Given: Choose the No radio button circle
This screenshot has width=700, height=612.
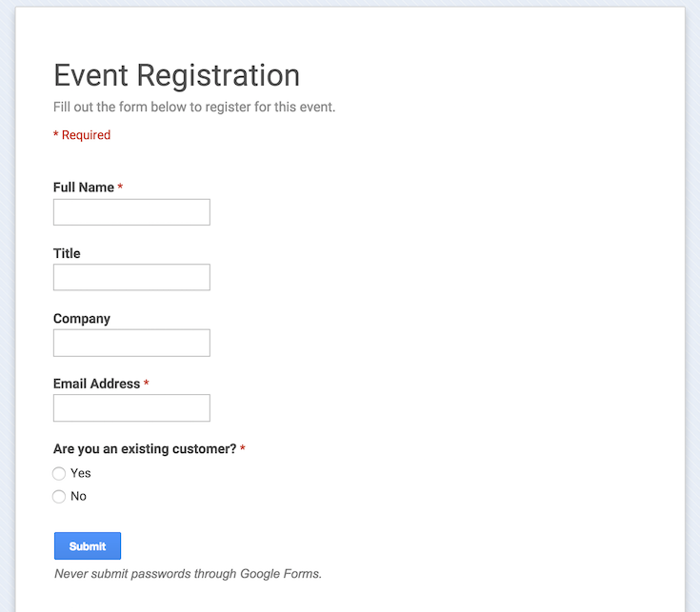Looking at the screenshot, I should click(x=59, y=497).
